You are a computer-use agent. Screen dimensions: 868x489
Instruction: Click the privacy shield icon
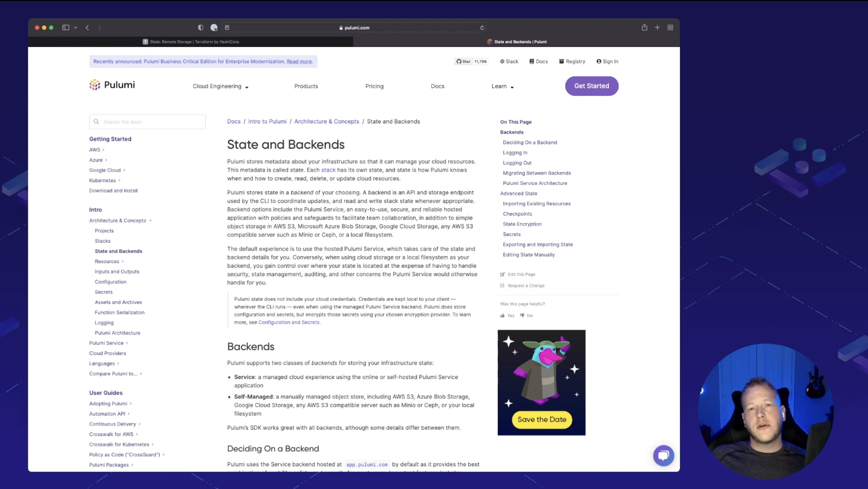200,28
